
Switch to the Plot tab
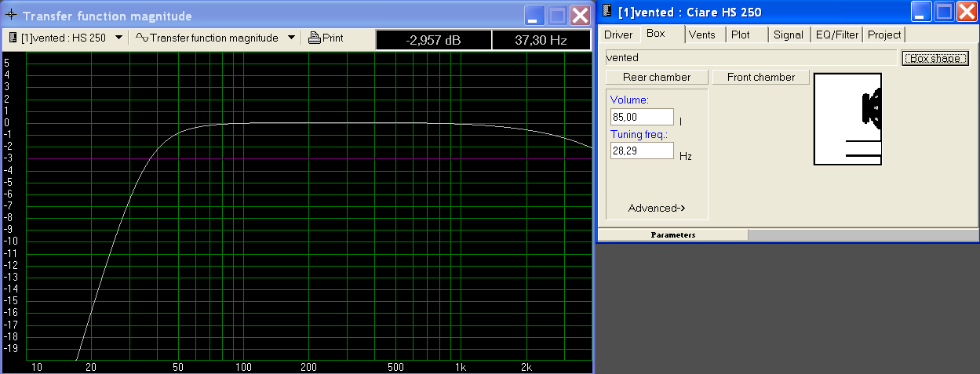click(741, 34)
